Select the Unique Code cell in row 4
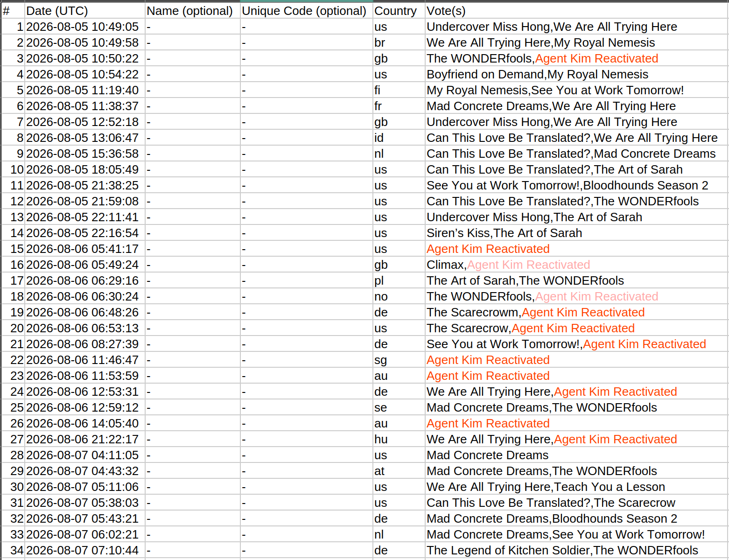The width and height of the screenshot is (729, 560). click(307, 74)
